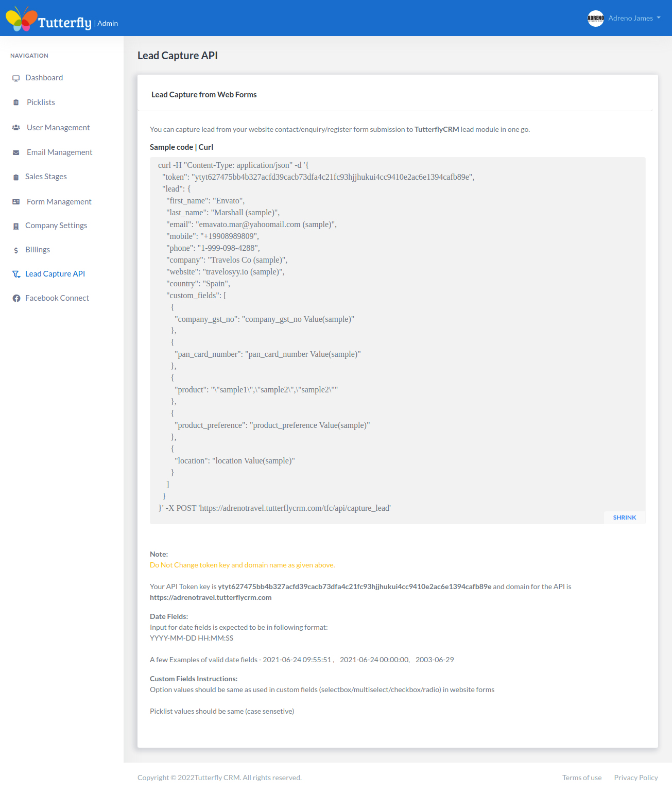Click the Picklists clipboard icon

pyautogui.click(x=16, y=102)
